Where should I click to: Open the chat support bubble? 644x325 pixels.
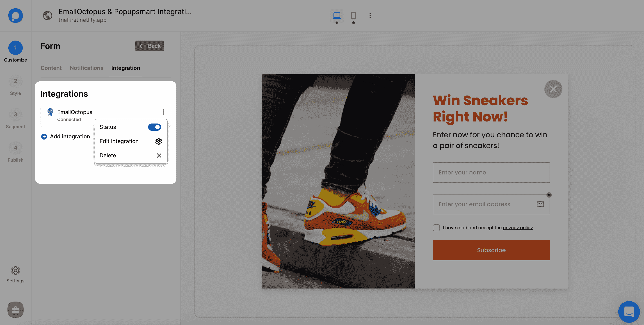pyautogui.click(x=628, y=311)
